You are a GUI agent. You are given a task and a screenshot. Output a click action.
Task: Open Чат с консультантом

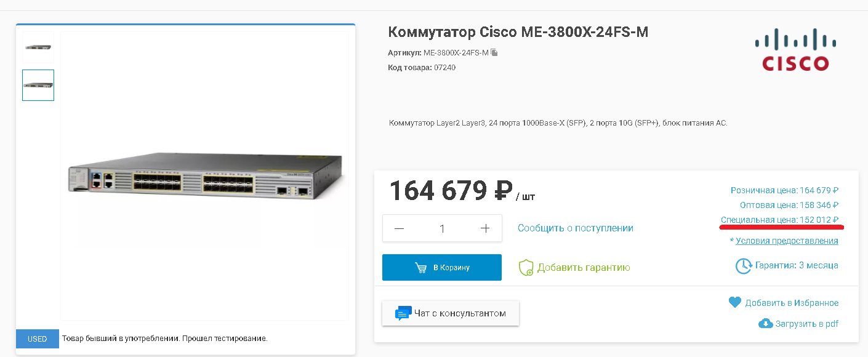click(451, 313)
